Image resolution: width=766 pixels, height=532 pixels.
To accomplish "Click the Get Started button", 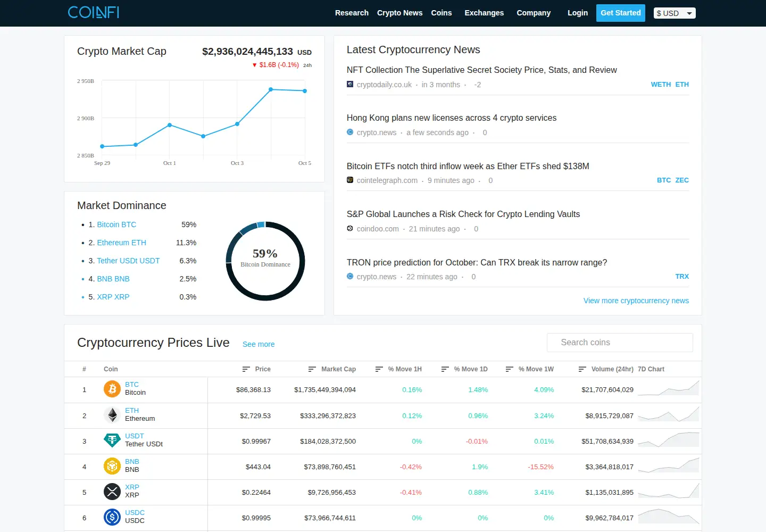I will [x=621, y=13].
